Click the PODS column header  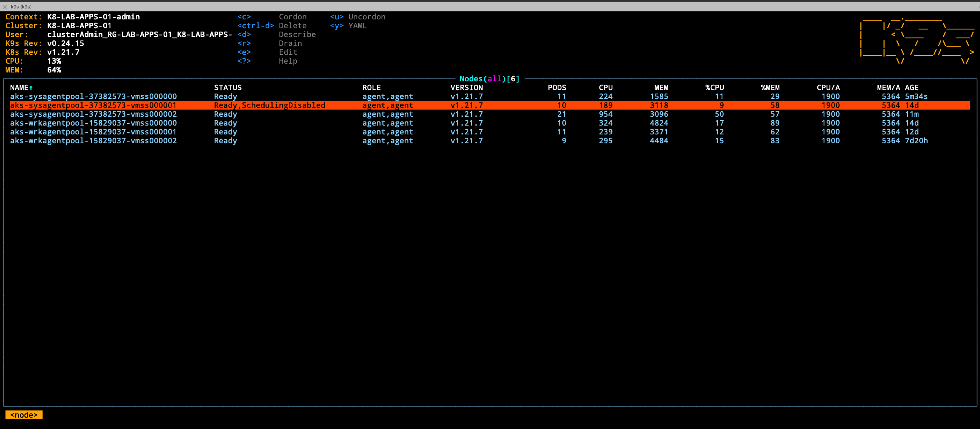tap(557, 88)
